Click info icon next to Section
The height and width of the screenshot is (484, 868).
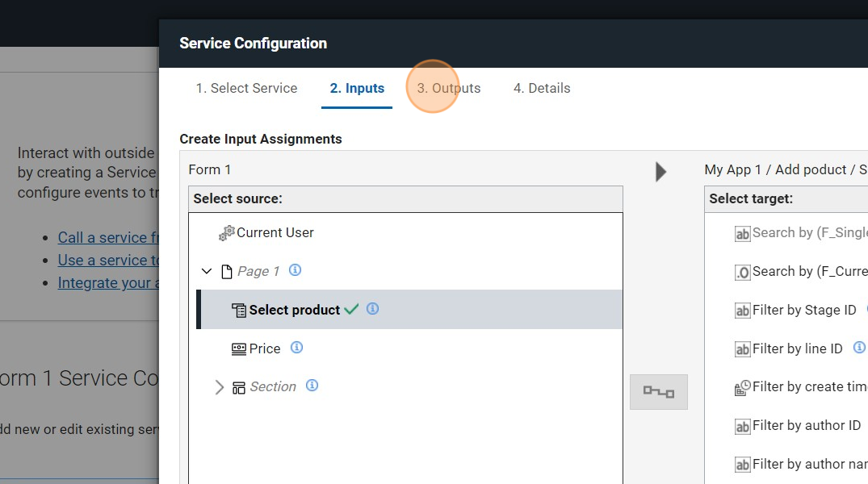(x=312, y=386)
